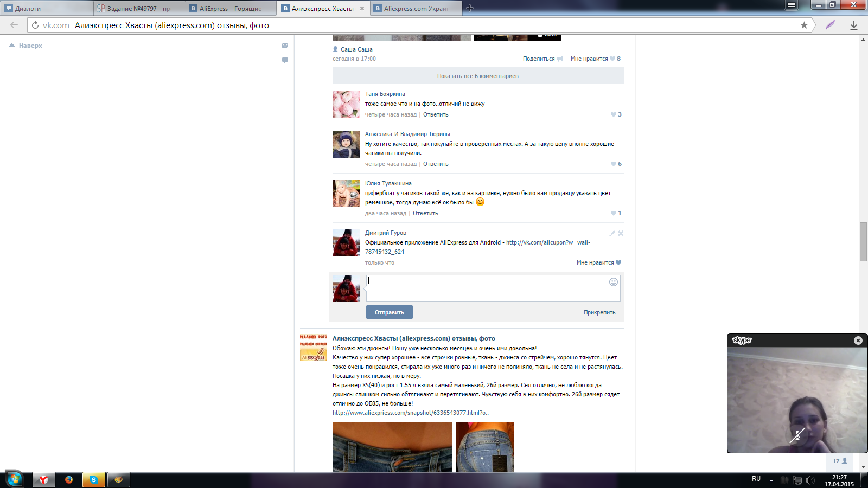This screenshot has width=868, height=488.
Task: Open the group title Алиэкспресс Хвасты link
Action: pyautogui.click(x=414, y=338)
